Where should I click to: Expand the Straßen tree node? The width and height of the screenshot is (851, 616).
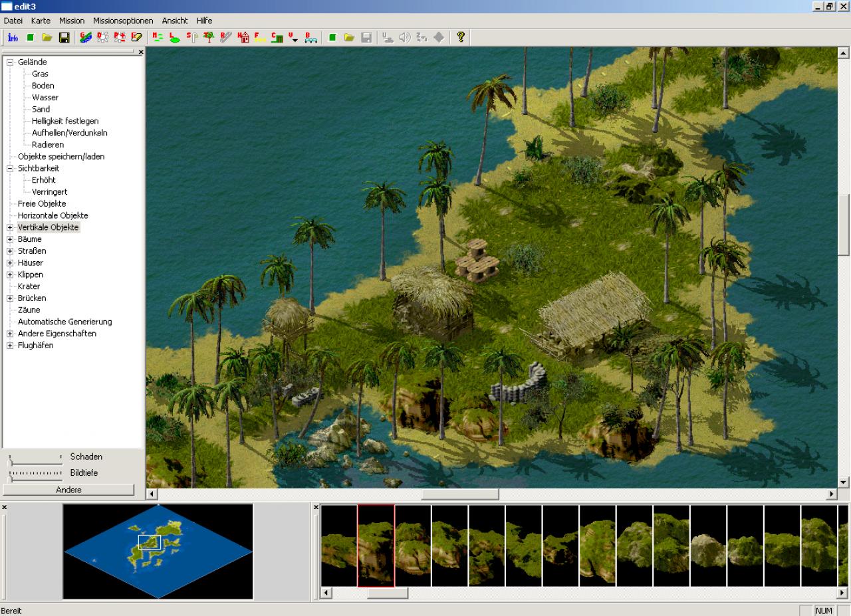click(10, 251)
